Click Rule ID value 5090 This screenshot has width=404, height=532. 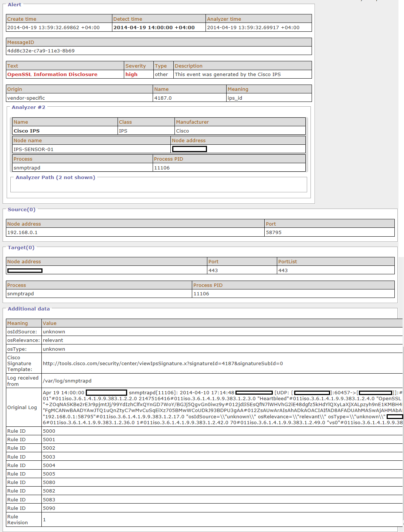coord(49,508)
